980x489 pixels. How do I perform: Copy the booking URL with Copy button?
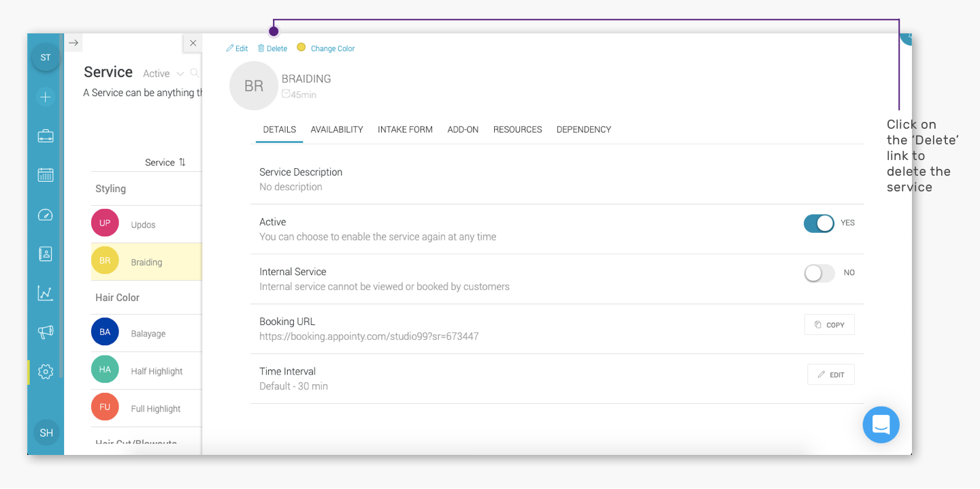pyautogui.click(x=830, y=325)
